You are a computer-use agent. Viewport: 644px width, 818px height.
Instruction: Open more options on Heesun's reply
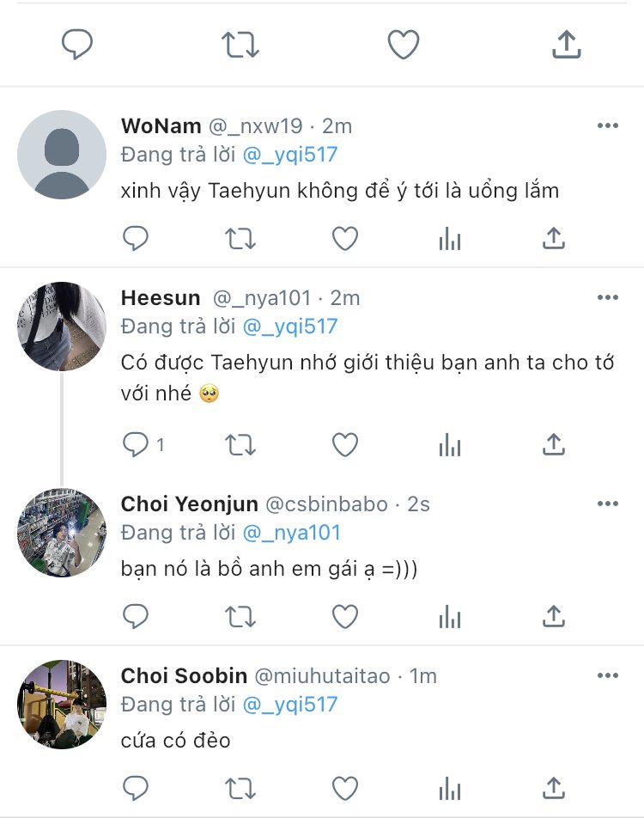coord(607,298)
